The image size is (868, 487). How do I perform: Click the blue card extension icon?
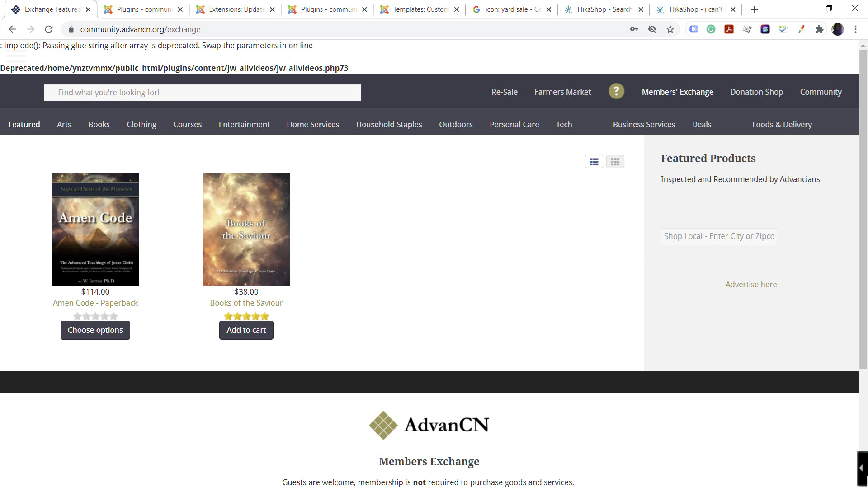point(693,29)
